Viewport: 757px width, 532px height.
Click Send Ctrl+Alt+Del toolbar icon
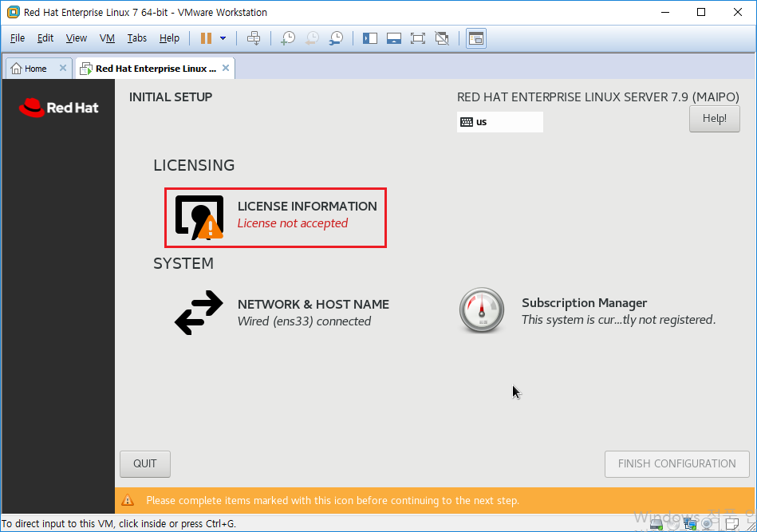(254, 38)
